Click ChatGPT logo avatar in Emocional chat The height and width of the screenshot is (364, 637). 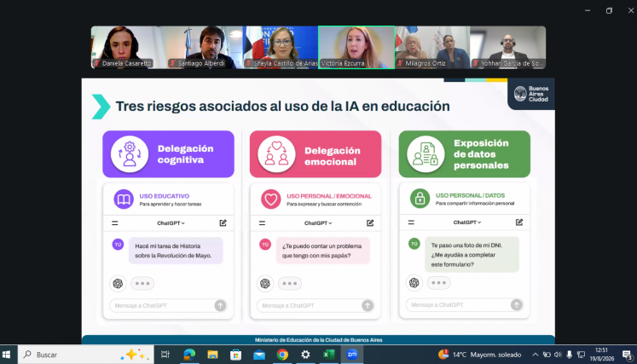(265, 284)
